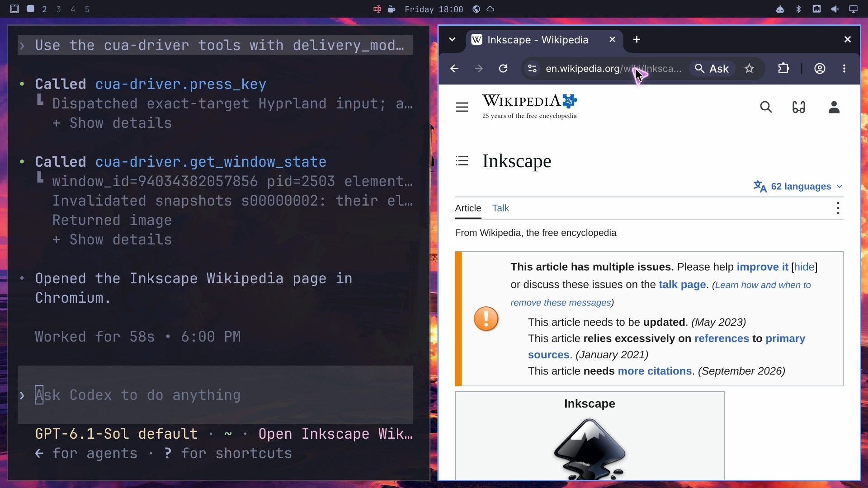This screenshot has height=488, width=868.
Task: Switch to workspace 2 in top bar
Action: (x=44, y=9)
